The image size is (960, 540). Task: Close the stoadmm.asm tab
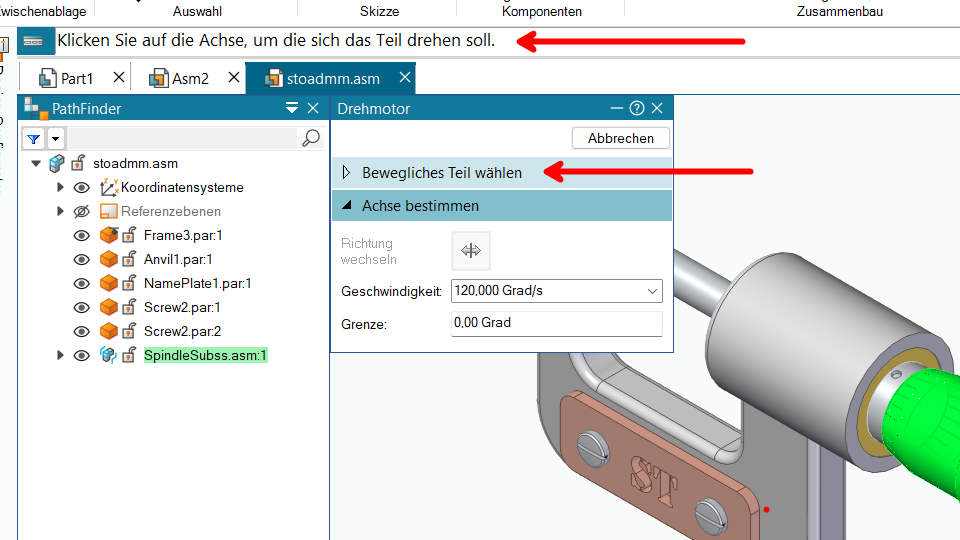click(405, 77)
